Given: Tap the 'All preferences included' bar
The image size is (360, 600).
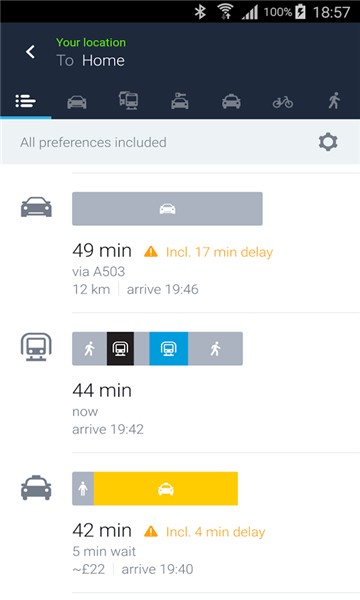Looking at the screenshot, I should (x=180, y=142).
